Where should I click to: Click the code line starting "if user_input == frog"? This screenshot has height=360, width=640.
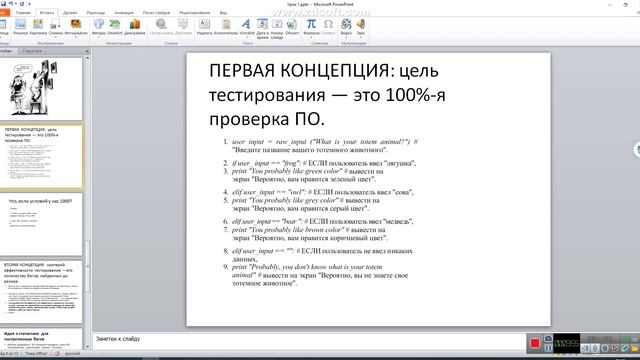pos(324,163)
